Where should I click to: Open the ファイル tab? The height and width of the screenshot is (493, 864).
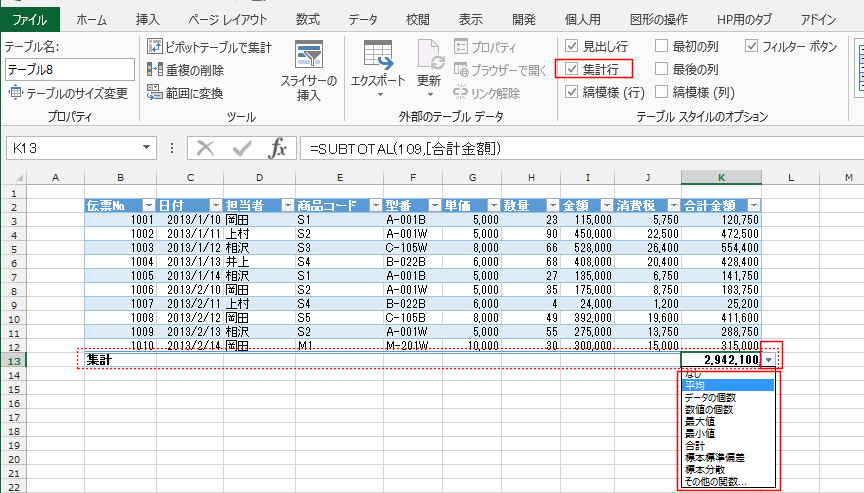(x=29, y=18)
